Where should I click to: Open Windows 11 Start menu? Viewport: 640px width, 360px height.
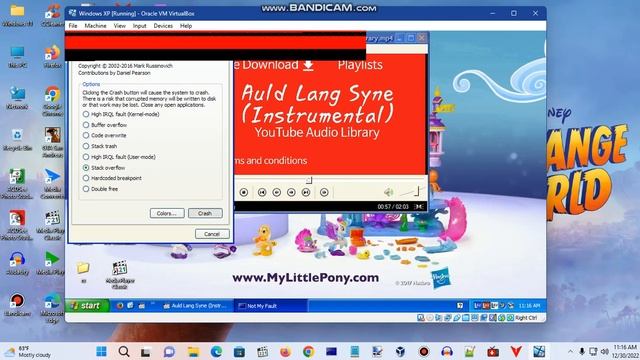click(x=102, y=351)
